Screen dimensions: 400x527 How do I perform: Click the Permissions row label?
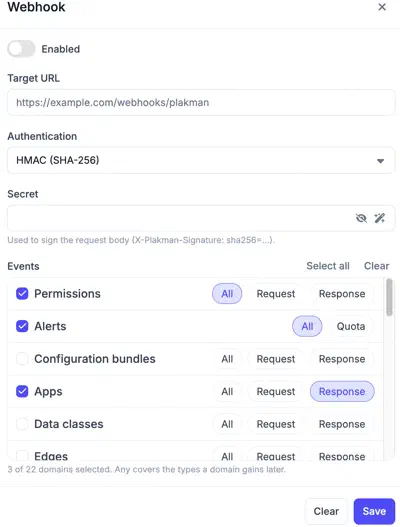pyautogui.click(x=67, y=293)
